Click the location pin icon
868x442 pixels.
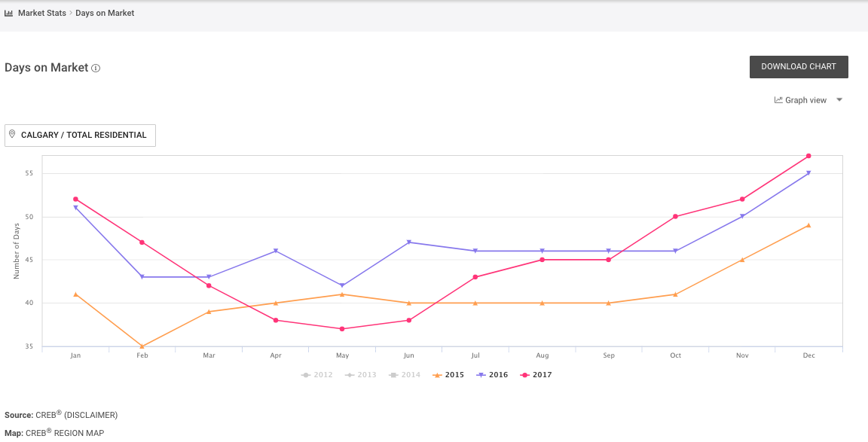pyautogui.click(x=12, y=135)
